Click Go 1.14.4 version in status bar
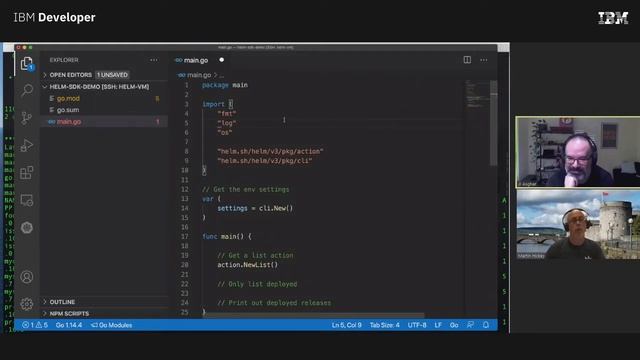The image size is (640, 360). tap(69, 325)
